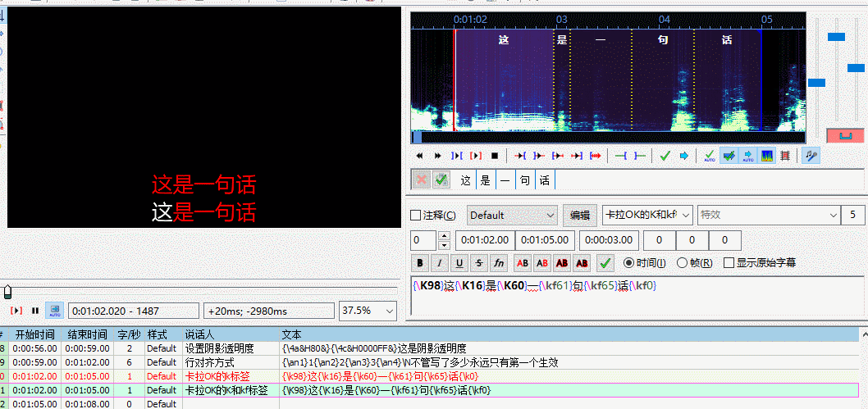Toggle bold B formatting button
The height and width of the screenshot is (409, 868).
(420, 263)
